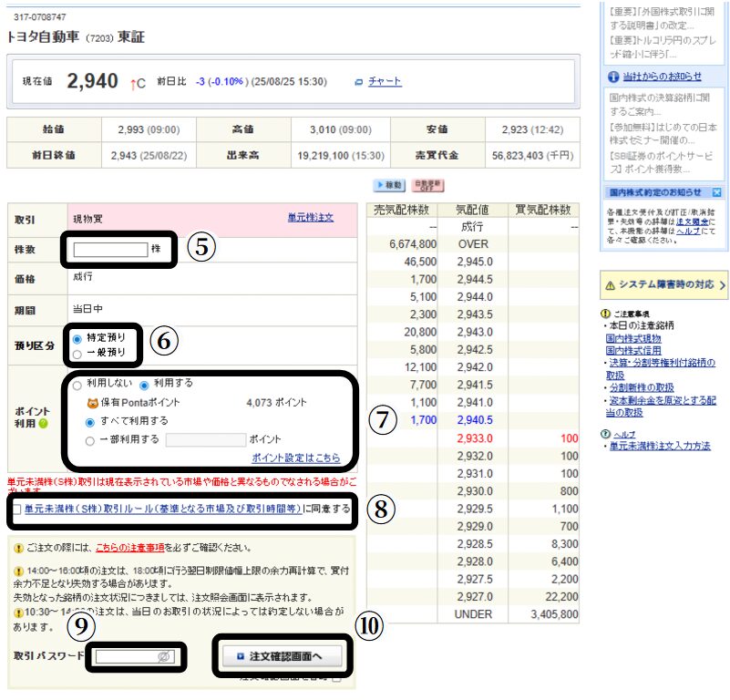Expand システム障害時の対応 banner
This screenshot has height=700, width=730.
coord(663,285)
